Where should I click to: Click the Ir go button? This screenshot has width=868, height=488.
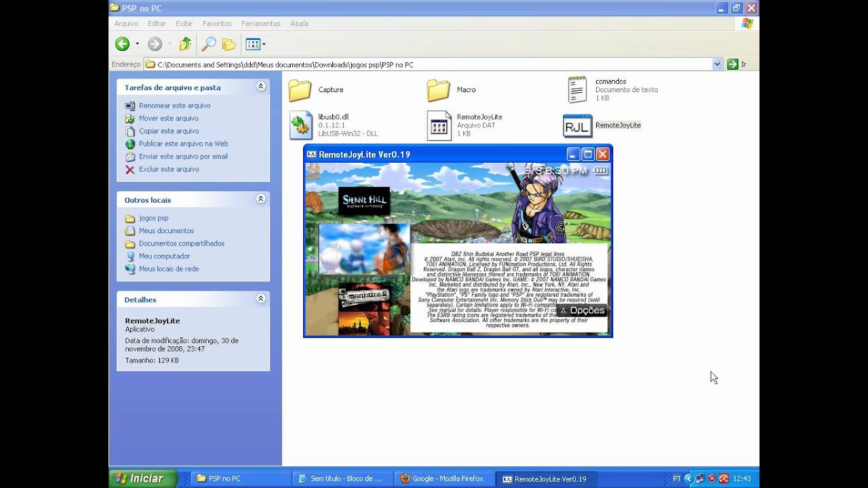coord(737,64)
